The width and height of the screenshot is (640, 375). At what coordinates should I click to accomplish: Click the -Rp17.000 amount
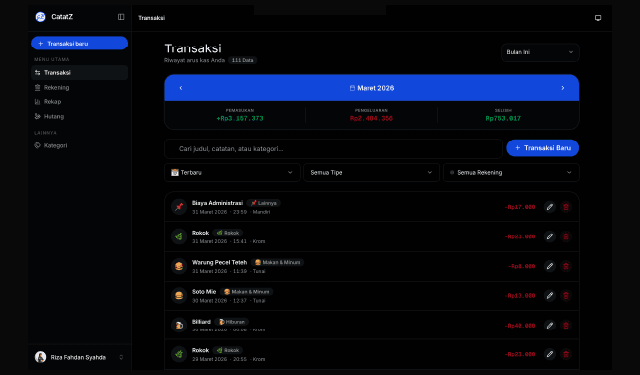tap(520, 207)
